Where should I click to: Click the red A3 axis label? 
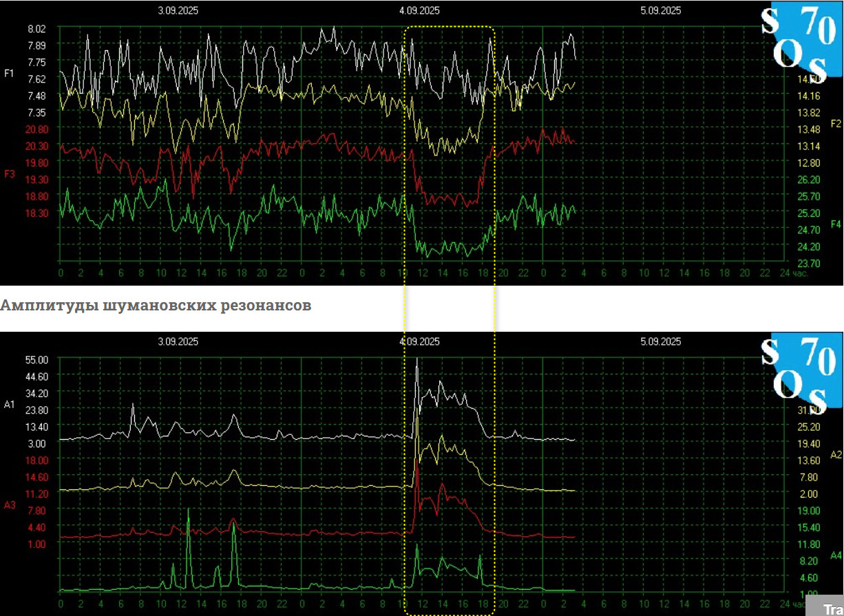coord(10,505)
